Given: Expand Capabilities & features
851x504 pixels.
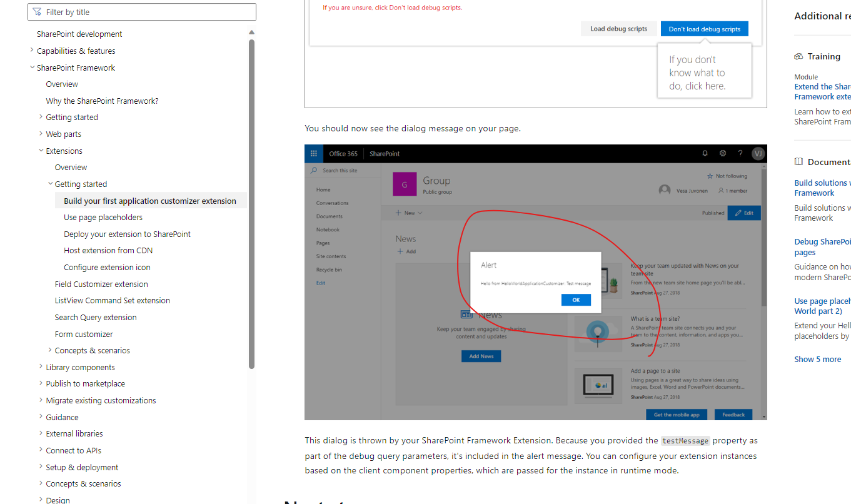Looking at the screenshot, I should pos(33,51).
